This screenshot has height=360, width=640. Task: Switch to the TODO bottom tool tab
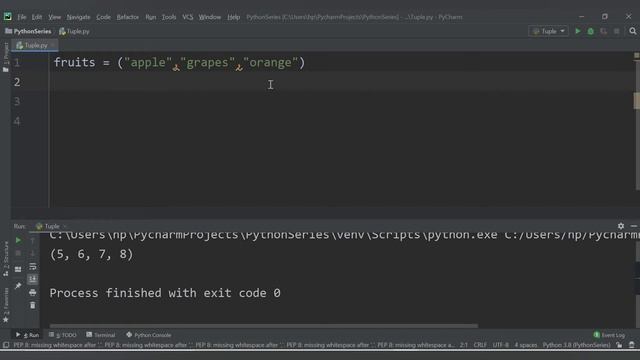click(63, 335)
